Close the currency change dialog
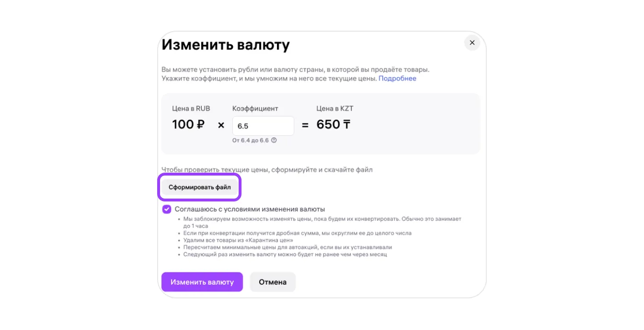Image resolution: width=644 pixels, height=330 pixels. pos(472,43)
